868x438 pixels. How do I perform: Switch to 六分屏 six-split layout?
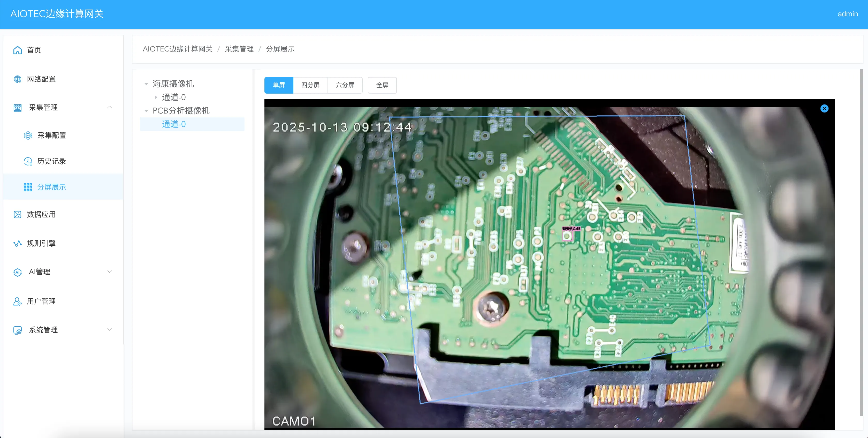click(345, 85)
